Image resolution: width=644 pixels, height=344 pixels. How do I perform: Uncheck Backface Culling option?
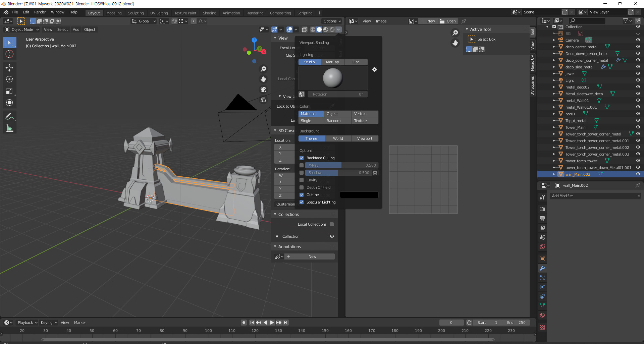302,158
